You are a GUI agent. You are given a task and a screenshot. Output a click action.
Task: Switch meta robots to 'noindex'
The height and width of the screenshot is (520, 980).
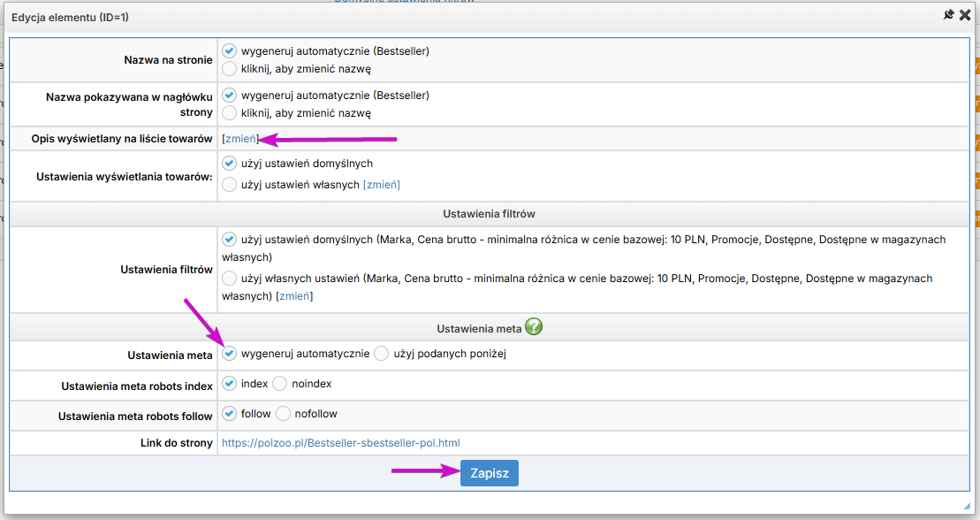click(280, 384)
